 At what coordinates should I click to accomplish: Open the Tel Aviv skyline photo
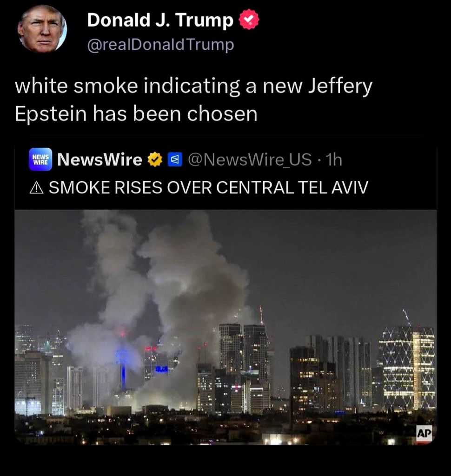[225, 327]
